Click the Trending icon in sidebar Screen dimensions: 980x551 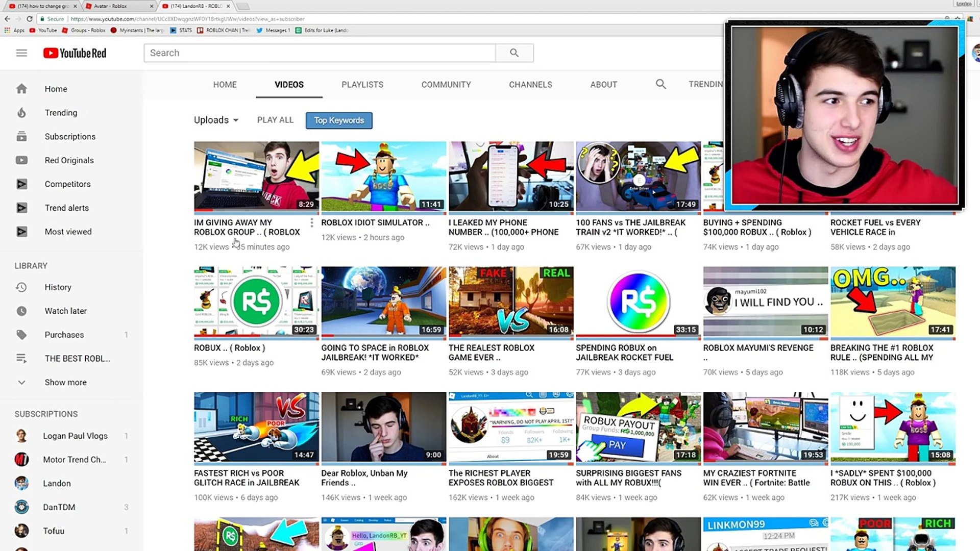pyautogui.click(x=21, y=112)
